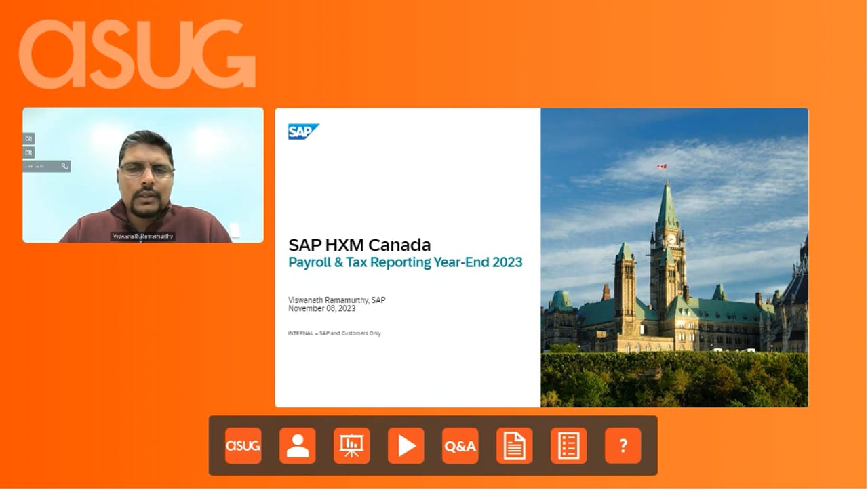Click the 'SAP HXM Canada' slide title

[x=359, y=245]
